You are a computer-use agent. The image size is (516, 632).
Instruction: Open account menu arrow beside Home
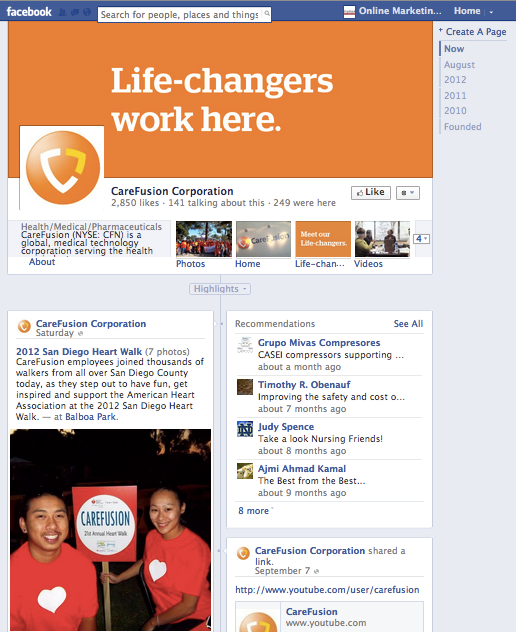pos(491,12)
